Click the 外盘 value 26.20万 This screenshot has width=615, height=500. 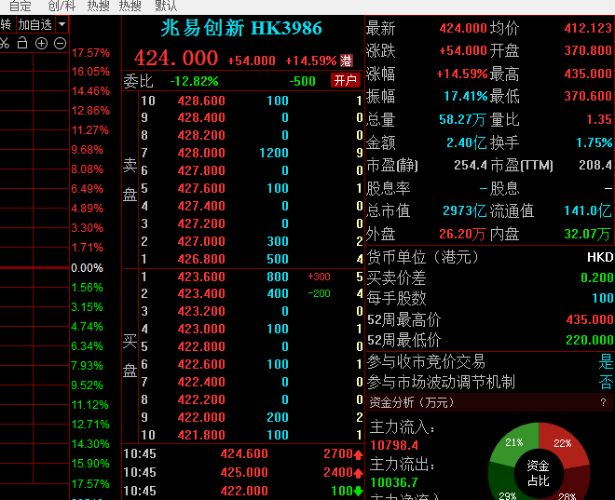pyautogui.click(x=462, y=234)
